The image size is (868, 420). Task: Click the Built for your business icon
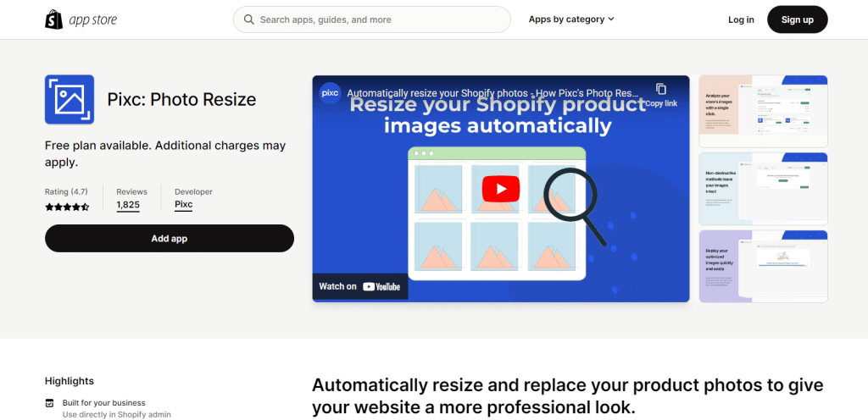click(50, 403)
